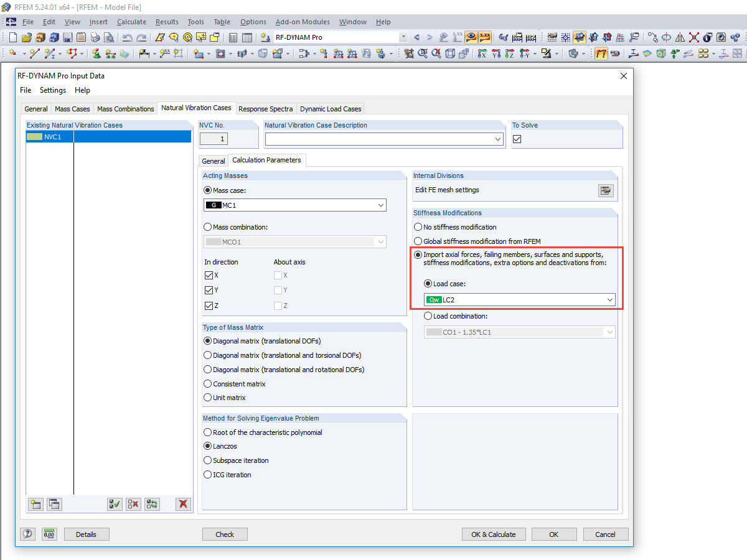The image size is (747, 560).
Task: Choose No stiffness modification option
Action: click(x=418, y=228)
